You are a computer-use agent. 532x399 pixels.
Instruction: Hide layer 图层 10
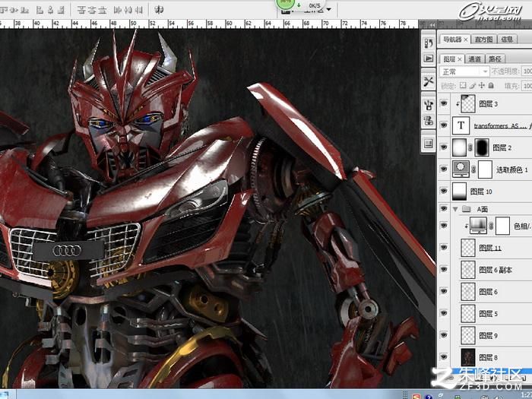click(x=444, y=191)
